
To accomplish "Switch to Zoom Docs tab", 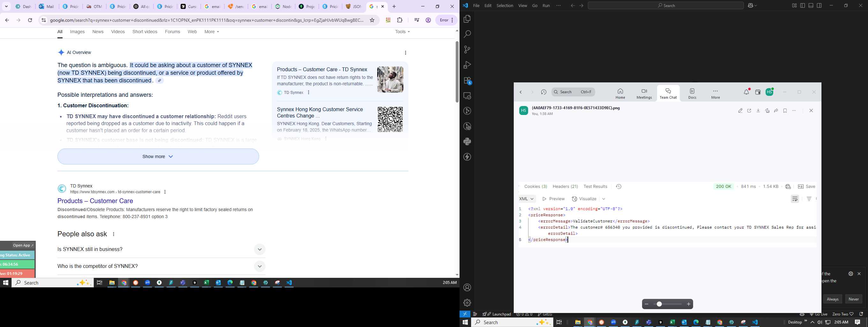I will pos(692,94).
